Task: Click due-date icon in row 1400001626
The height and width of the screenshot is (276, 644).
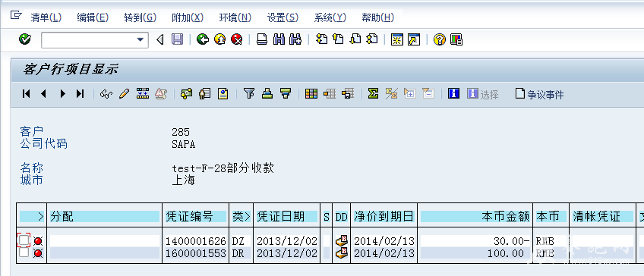Action: pyautogui.click(x=342, y=240)
